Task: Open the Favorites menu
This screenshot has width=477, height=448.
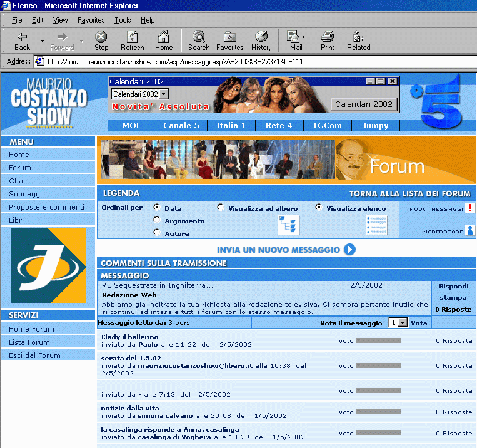Action: click(91, 20)
